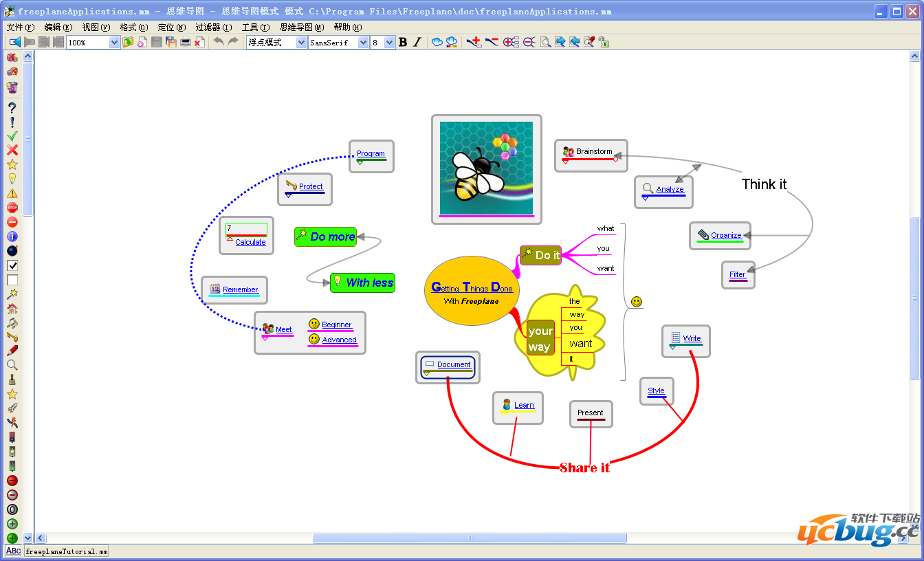Click the checked checkbox icon in sidebar

(x=12, y=265)
